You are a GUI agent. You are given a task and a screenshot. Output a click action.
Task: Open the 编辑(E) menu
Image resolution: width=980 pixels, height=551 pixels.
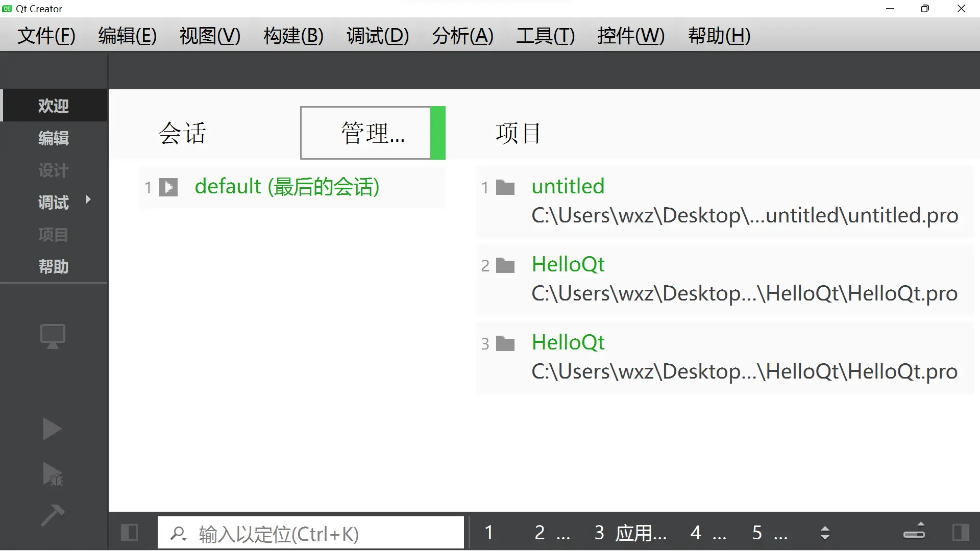tap(128, 36)
